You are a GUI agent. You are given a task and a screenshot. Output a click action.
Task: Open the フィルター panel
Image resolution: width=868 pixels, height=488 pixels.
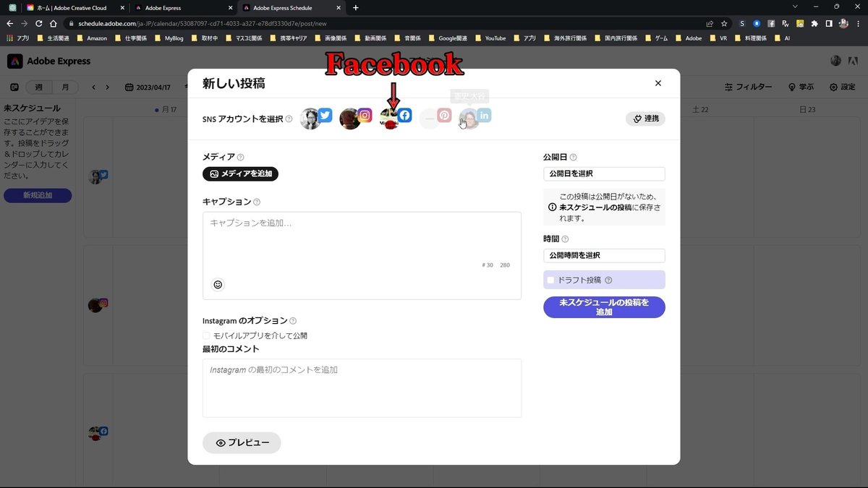748,87
